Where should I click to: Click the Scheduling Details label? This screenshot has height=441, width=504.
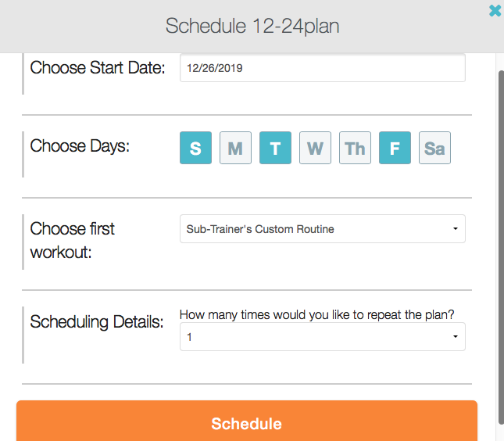coord(97,321)
